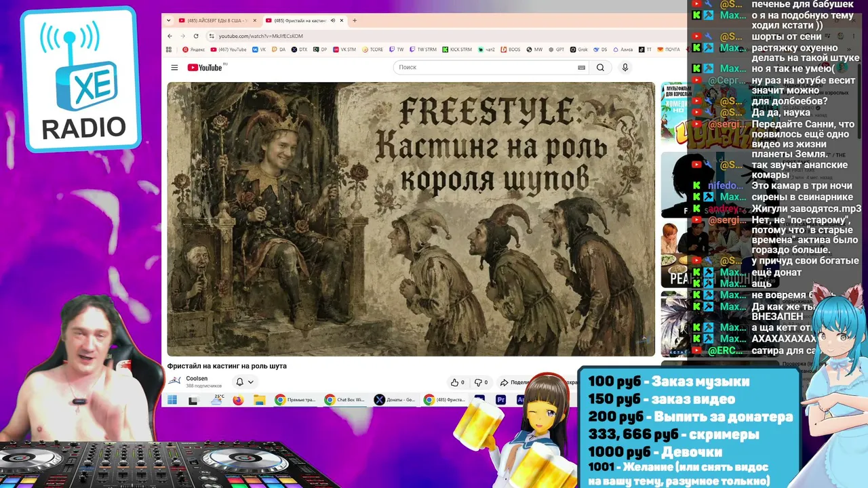Screen dimensions: 868x488
Task: Close the АЙСБЕРГ ЕДЫ В США tab
Action: pyautogui.click(x=255, y=20)
